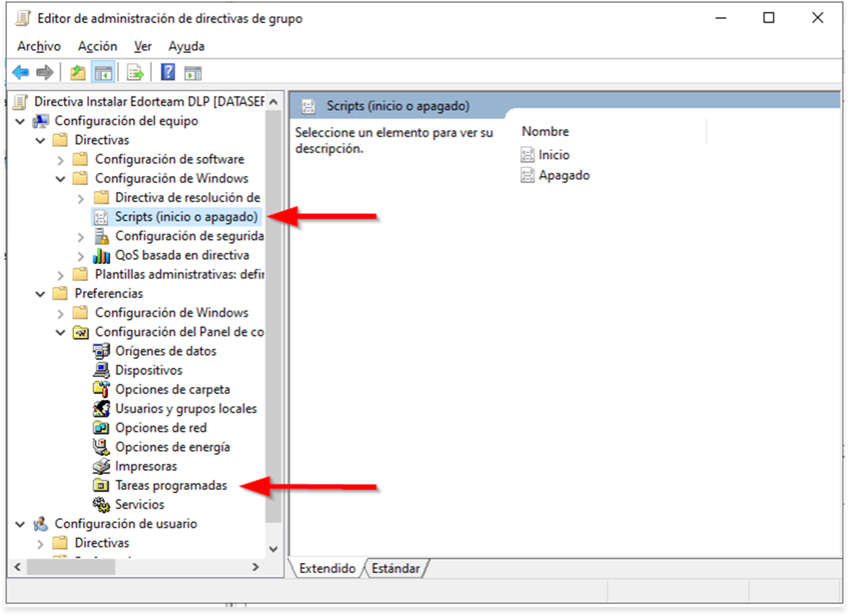849x616 pixels.
Task: Click the Back arrow toolbar icon
Action: pyautogui.click(x=20, y=72)
